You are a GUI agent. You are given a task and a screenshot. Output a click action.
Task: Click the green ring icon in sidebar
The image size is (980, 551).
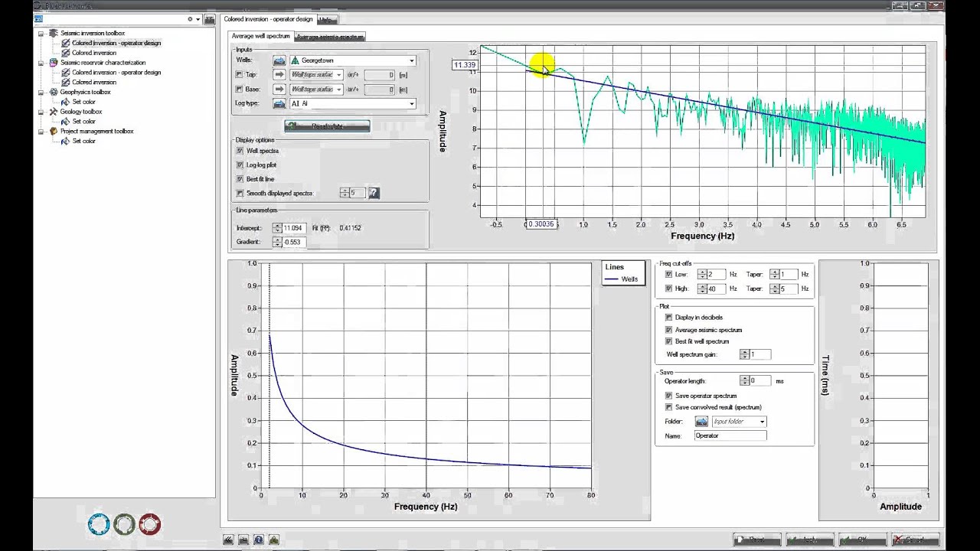point(124,524)
